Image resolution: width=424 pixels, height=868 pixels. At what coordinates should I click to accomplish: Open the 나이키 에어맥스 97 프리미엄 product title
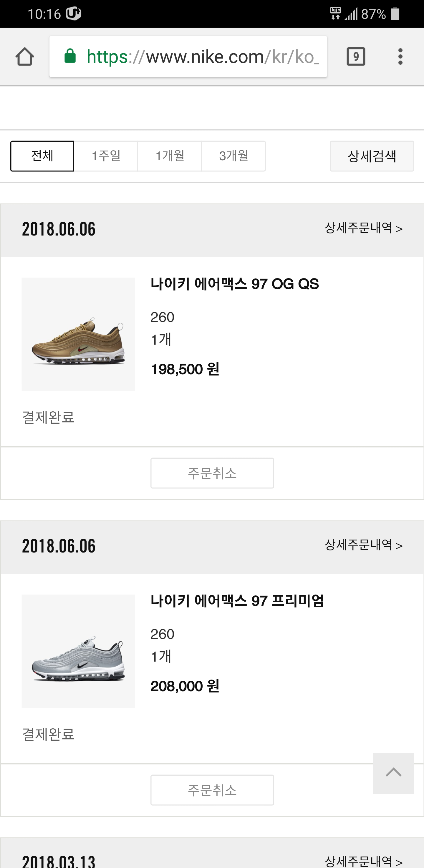237,601
